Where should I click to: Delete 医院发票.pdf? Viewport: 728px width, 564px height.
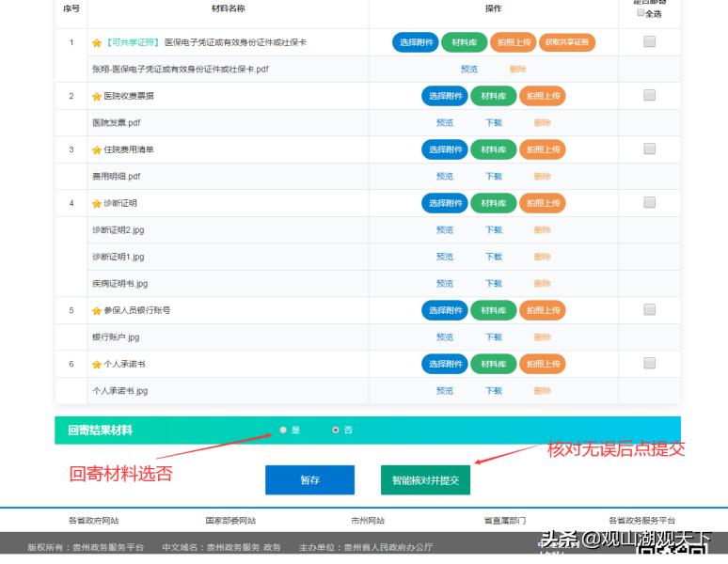[543, 122]
